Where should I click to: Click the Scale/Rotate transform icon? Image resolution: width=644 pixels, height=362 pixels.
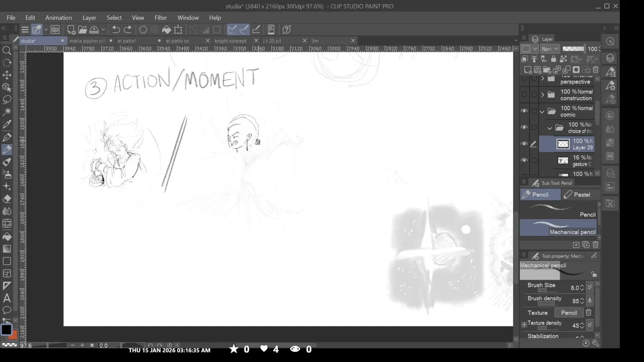point(179,30)
